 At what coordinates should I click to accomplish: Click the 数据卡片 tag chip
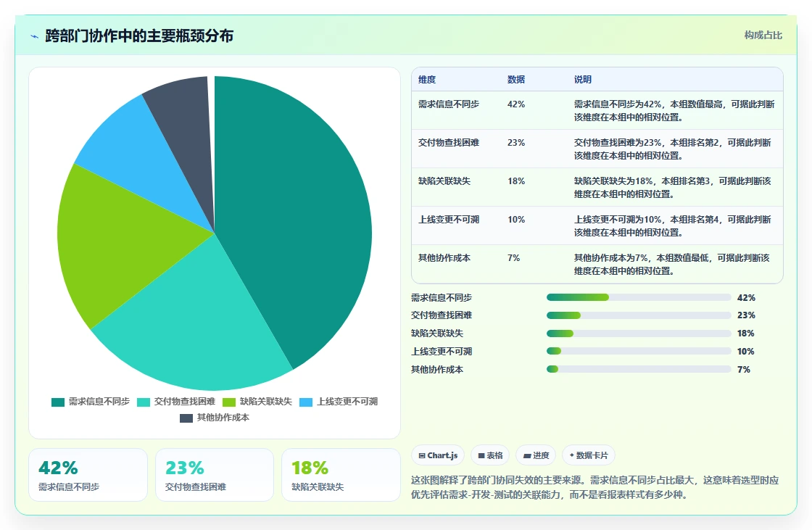[588, 455]
